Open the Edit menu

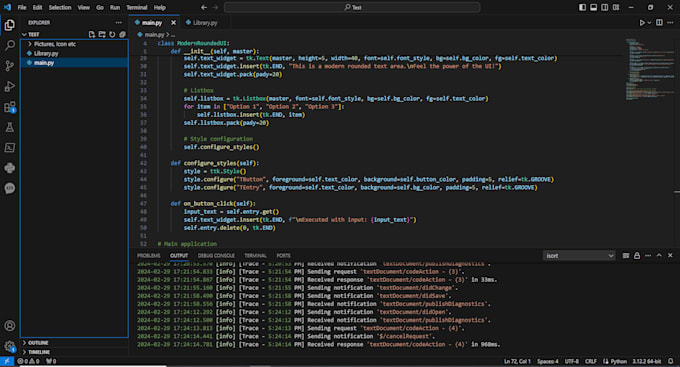coord(38,7)
